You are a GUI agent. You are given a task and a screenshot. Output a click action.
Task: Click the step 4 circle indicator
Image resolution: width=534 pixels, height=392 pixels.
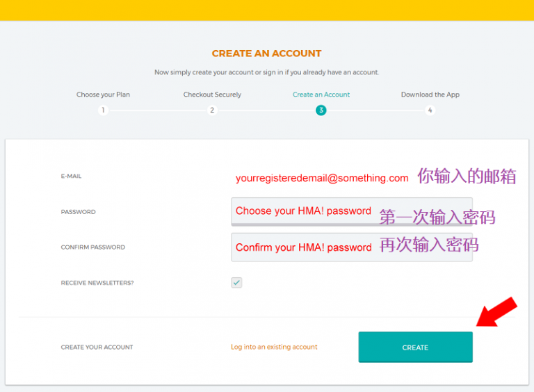430,110
